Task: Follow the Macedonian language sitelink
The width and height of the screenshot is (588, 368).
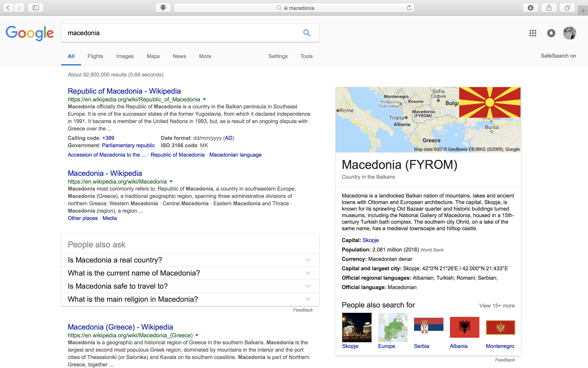Action: coord(235,155)
